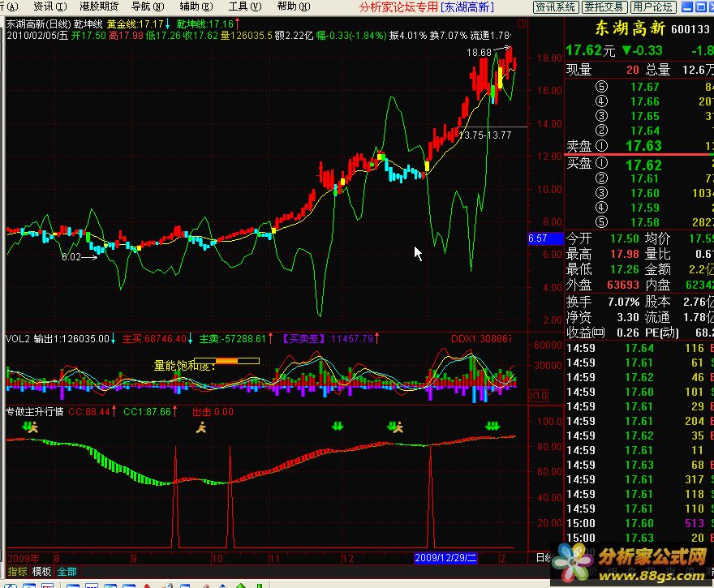Click the buy level ⑤ price 17.58
Viewport: 714px width, 588px height.
tap(645, 222)
